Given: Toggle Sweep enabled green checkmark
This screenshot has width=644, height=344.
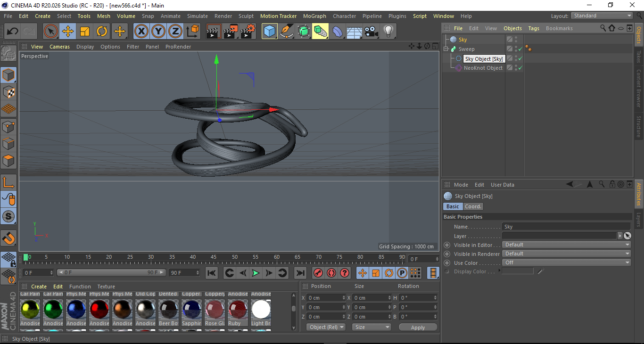Looking at the screenshot, I should pyautogui.click(x=520, y=49).
